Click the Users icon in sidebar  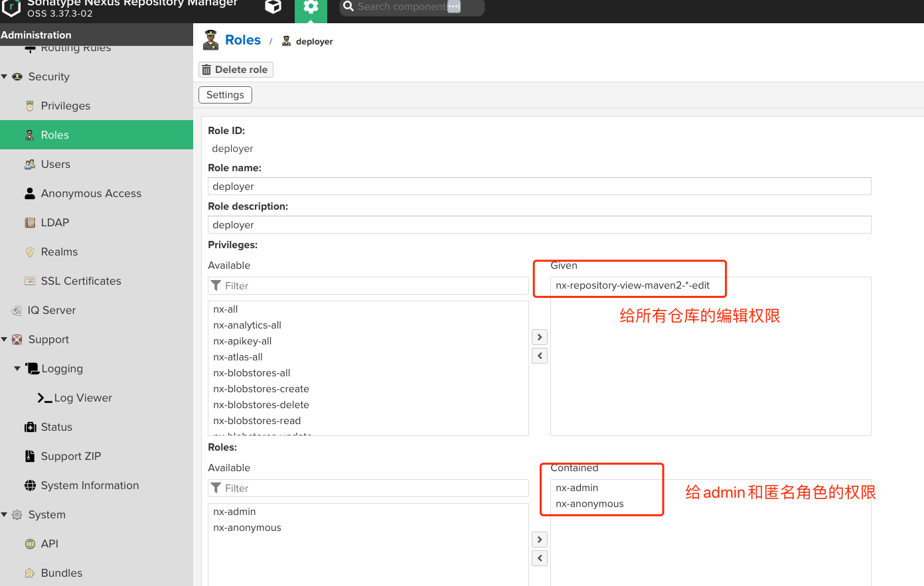(x=30, y=165)
